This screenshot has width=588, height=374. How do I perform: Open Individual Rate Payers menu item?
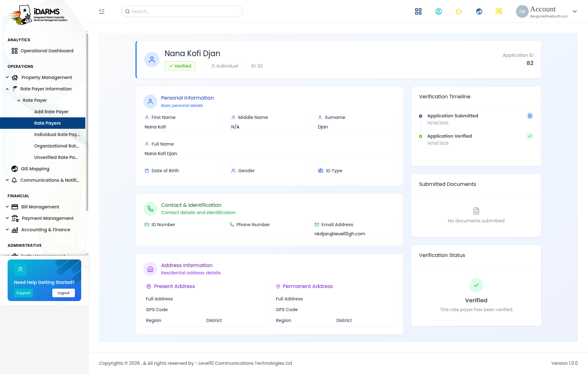[57, 135]
